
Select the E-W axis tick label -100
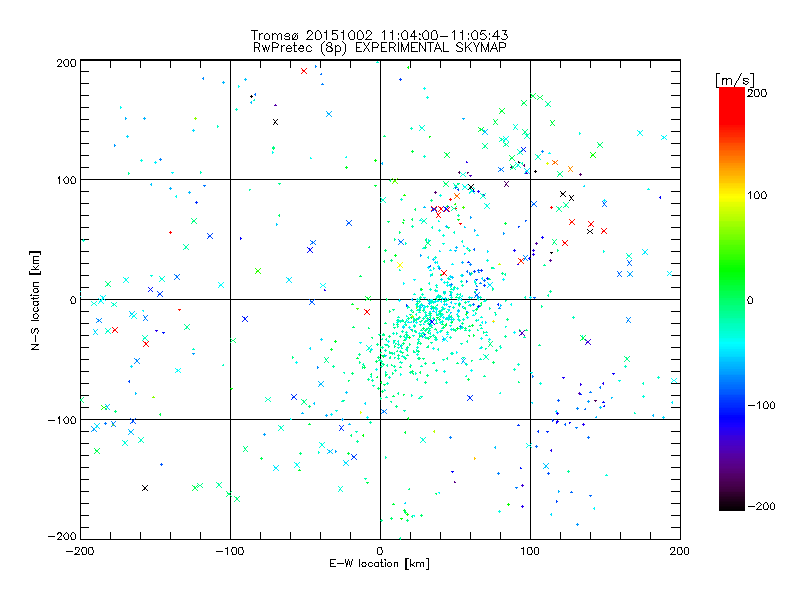[x=230, y=551]
